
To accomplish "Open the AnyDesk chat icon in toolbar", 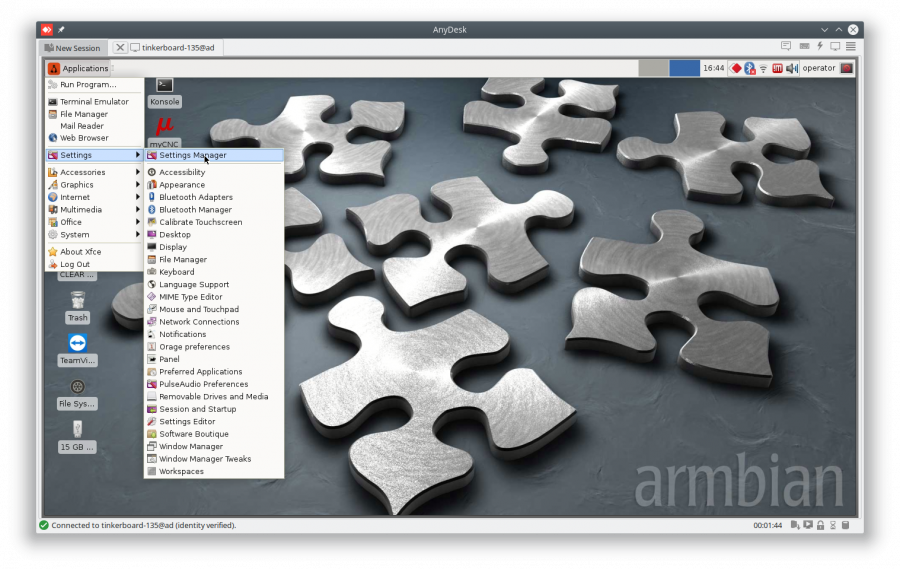I will (786, 47).
